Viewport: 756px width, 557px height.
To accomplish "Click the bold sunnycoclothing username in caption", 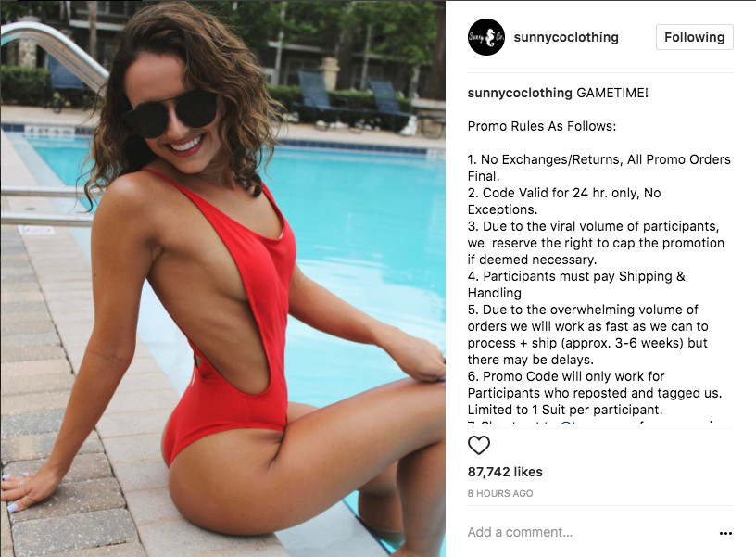I will (520, 93).
